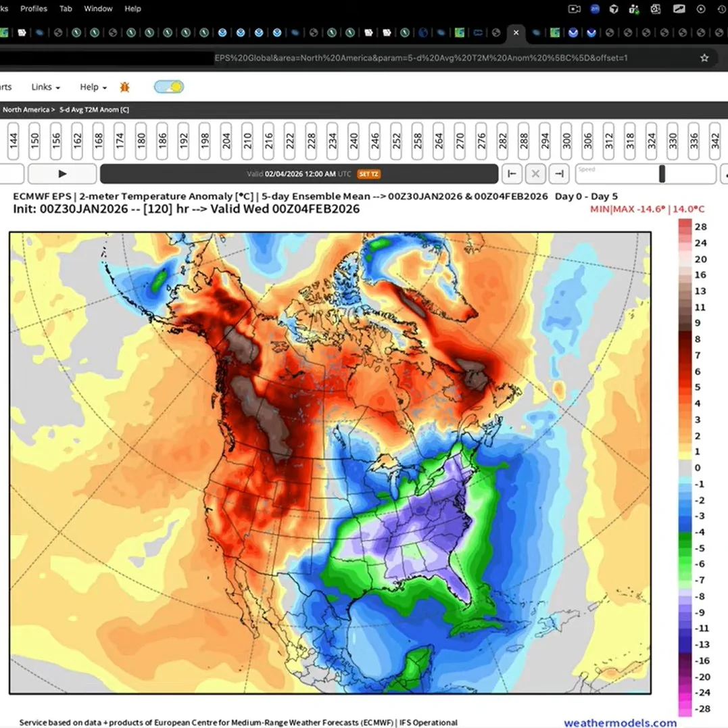Open the cube icon in the menu bar
This screenshot has height=728, width=728.
tap(614, 9)
